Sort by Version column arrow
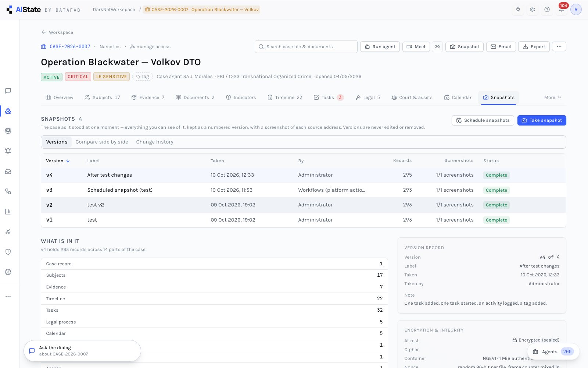 [x=68, y=161]
